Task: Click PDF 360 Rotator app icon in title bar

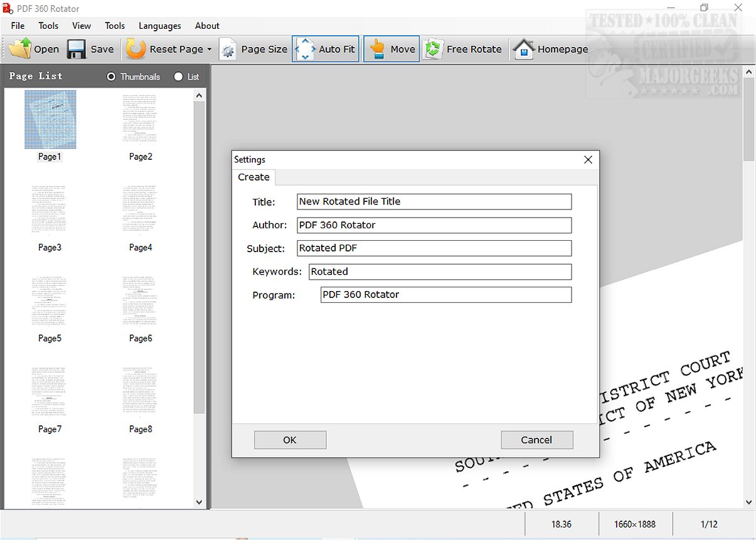Action: pyautogui.click(x=8, y=8)
